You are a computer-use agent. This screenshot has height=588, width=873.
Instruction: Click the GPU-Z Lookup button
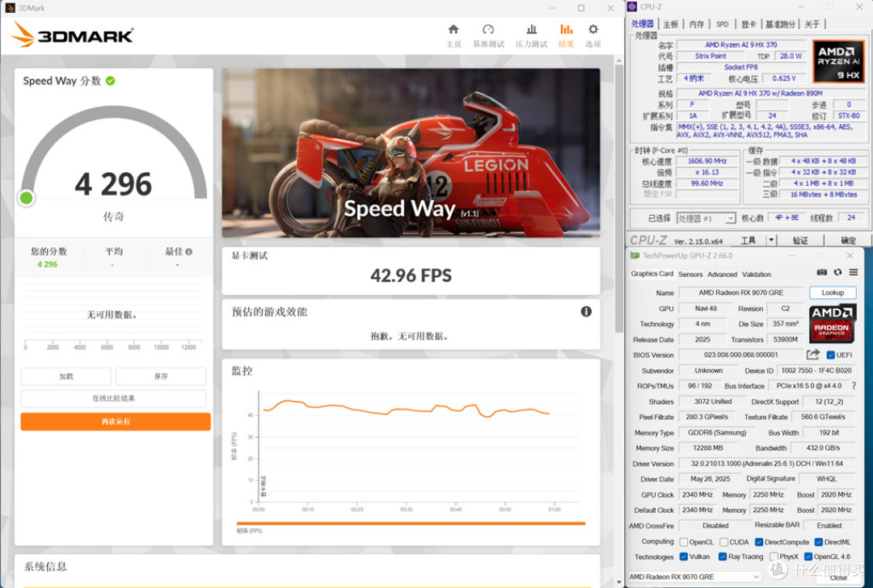[x=833, y=292]
